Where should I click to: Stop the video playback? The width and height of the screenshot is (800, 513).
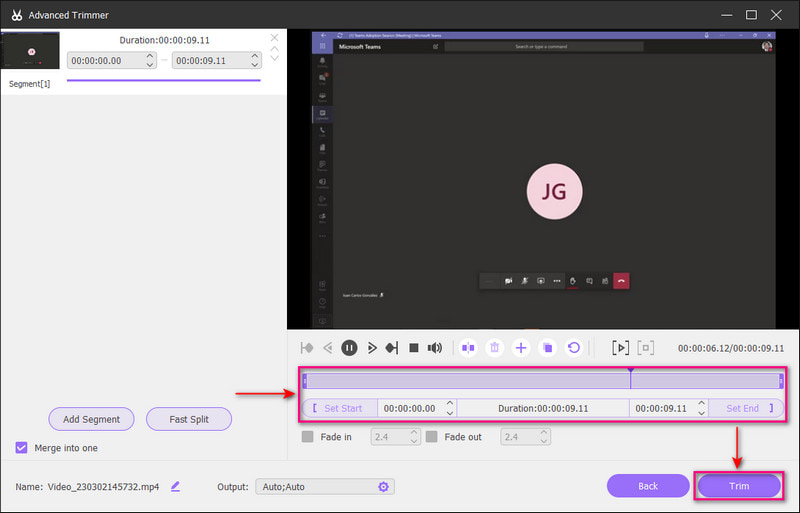click(414, 348)
